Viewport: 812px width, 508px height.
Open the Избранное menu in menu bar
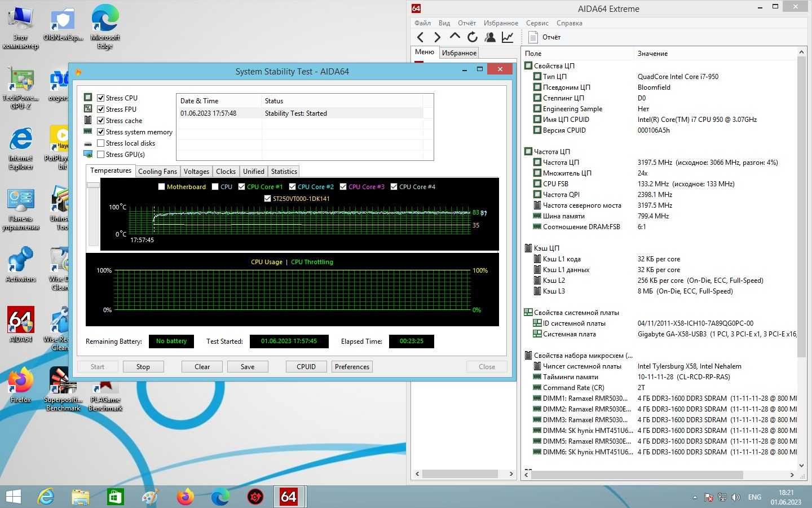tap(501, 23)
